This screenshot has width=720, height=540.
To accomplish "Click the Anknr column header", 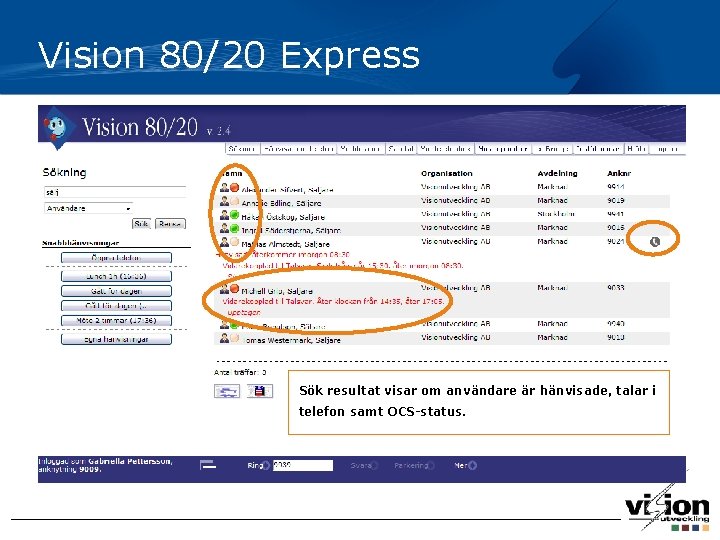I will [619, 174].
